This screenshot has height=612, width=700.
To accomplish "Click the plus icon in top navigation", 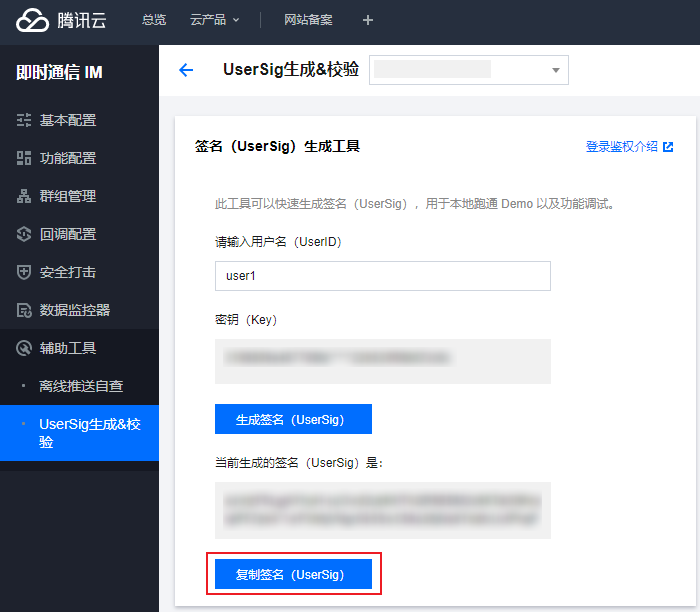I will (x=368, y=20).
